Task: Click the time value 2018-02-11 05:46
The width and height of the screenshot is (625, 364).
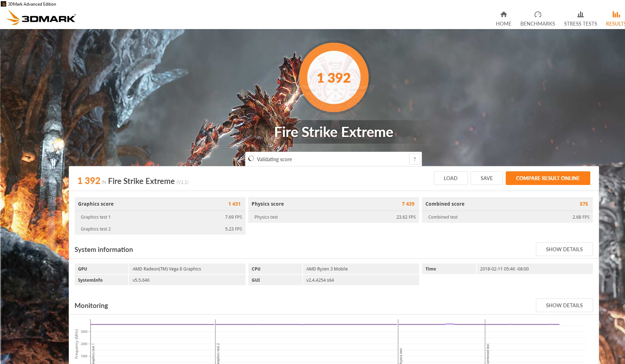Action: [x=504, y=269]
